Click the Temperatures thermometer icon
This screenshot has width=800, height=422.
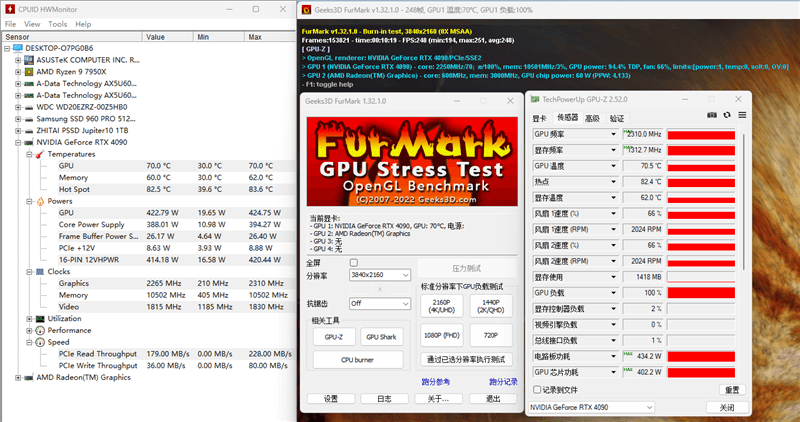click(x=40, y=154)
